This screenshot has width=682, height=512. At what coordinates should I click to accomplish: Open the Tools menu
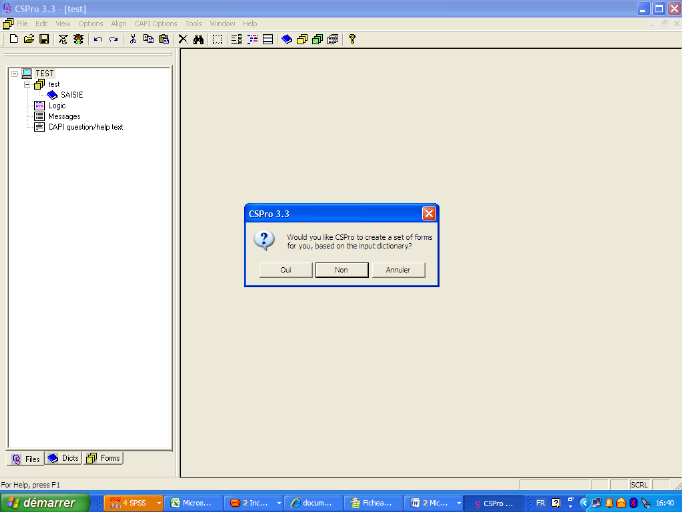pos(194,23)
